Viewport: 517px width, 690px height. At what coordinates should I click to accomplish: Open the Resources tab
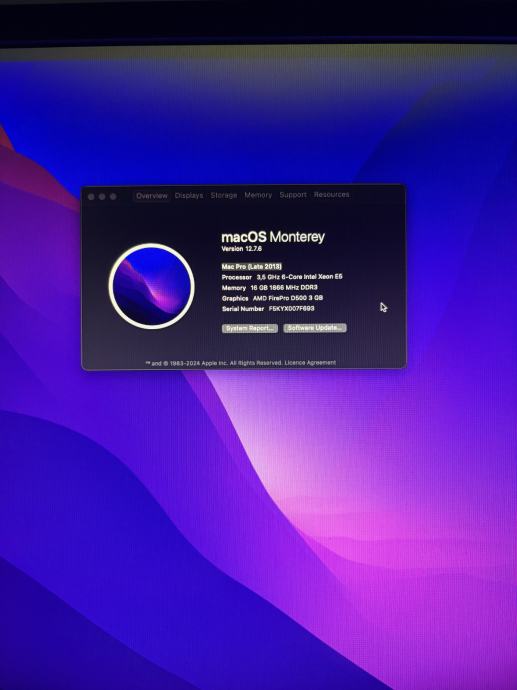(x=331, y=194)
